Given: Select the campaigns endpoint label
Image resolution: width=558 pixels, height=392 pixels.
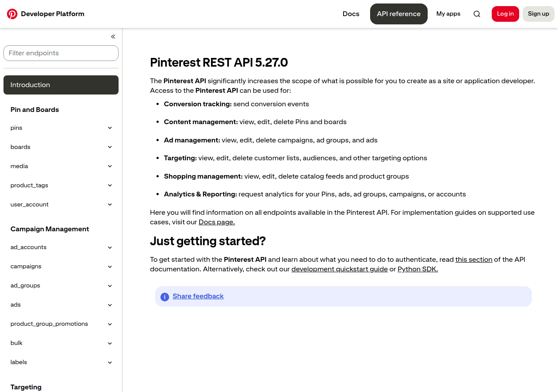Looking at the screenshot, I should 26,267.
